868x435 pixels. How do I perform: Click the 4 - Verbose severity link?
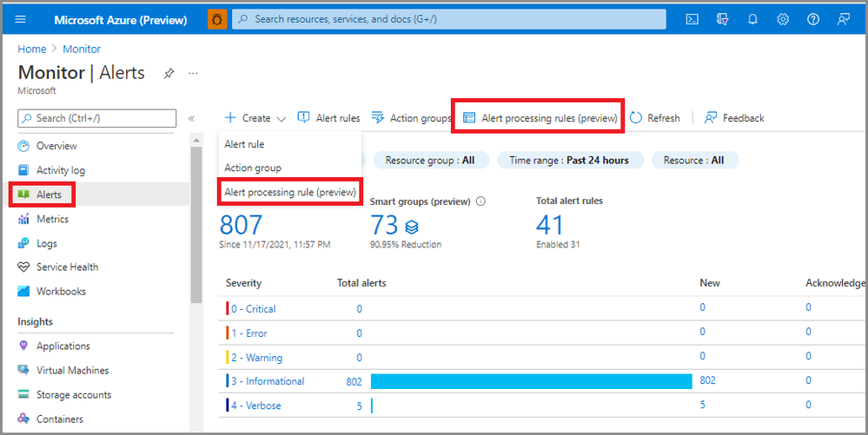[255, 405]
